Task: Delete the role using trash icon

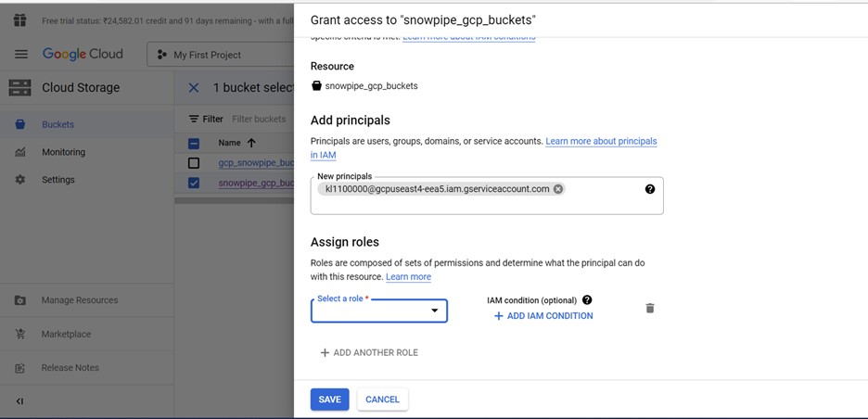Action: 650,308
